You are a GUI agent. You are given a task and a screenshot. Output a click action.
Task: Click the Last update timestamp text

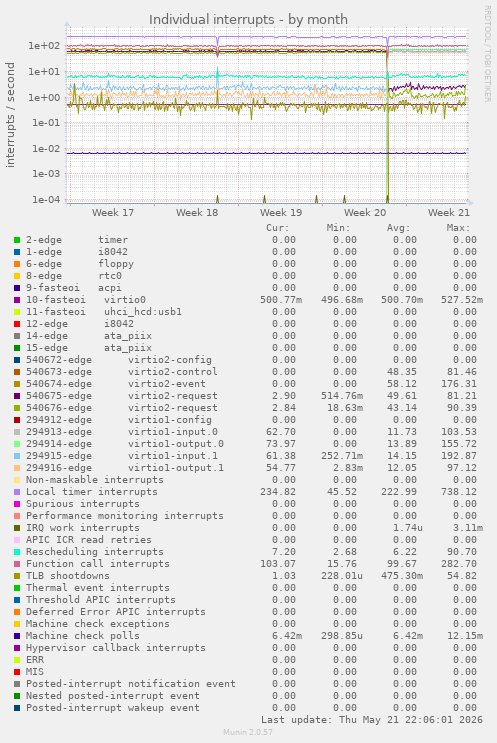pyautogui.click(x=372, y=720)
